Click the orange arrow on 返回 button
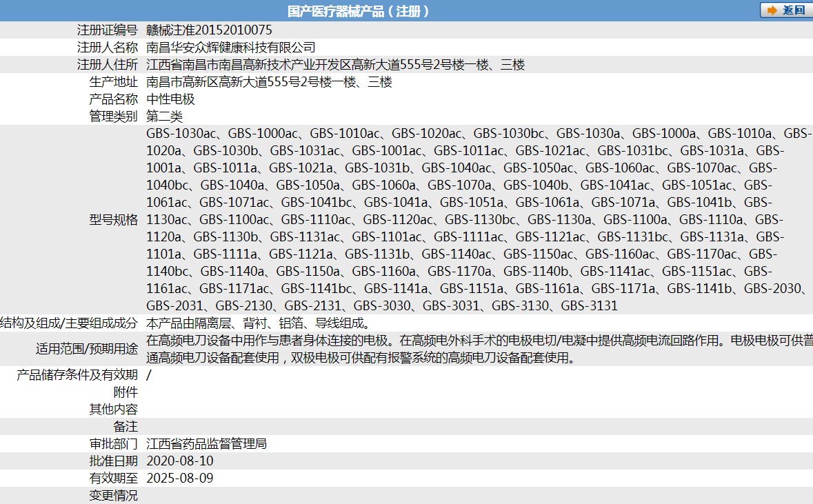The width and height of the screenshot is (813, 504). point(772,10)
